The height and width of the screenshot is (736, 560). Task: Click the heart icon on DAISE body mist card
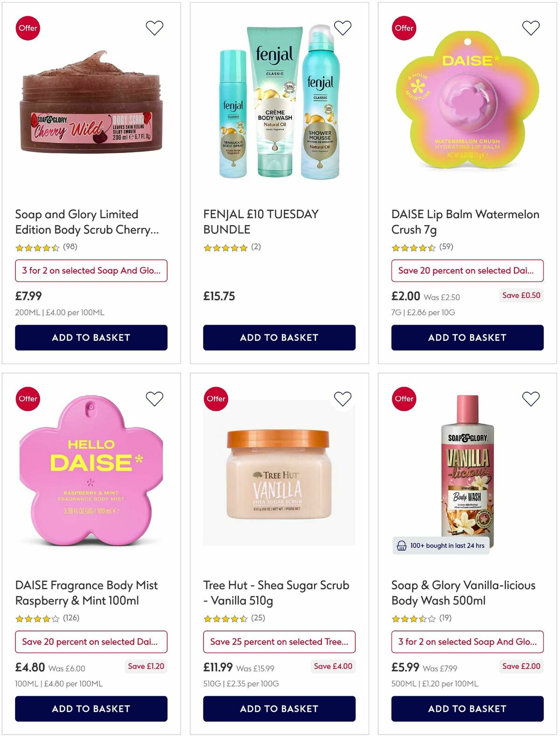154,398
